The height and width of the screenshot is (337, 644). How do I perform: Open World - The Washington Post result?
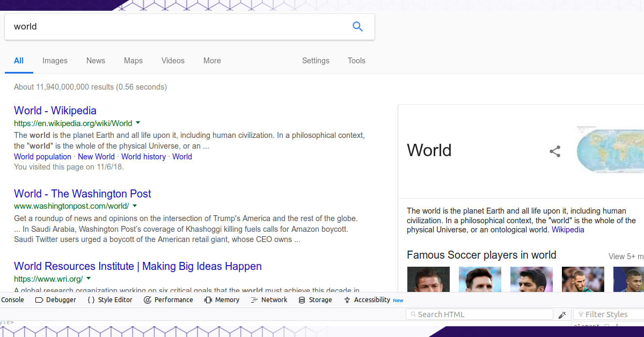click(83, 194)
